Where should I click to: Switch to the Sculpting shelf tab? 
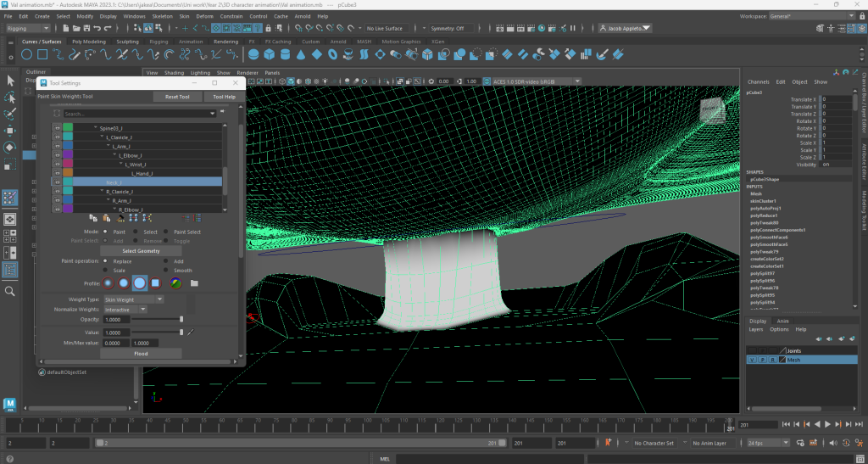click(x=127, y=41)
